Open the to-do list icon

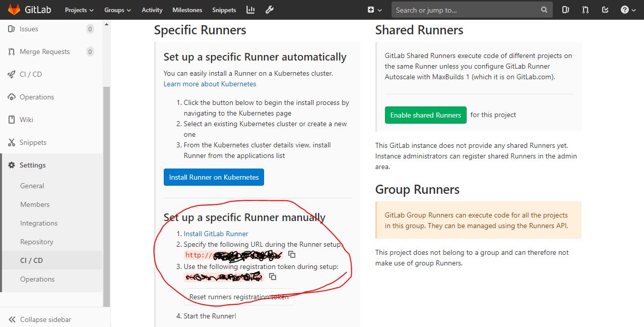tap(605, 10)
